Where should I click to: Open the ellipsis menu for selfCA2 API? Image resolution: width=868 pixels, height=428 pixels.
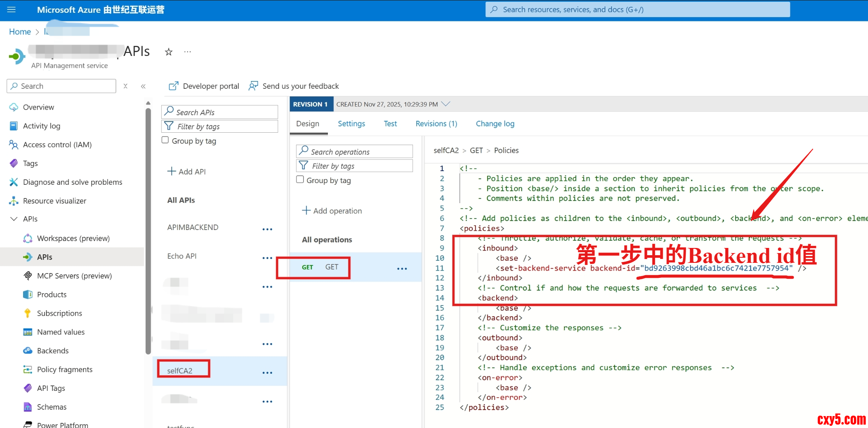[x=267, y=373]
